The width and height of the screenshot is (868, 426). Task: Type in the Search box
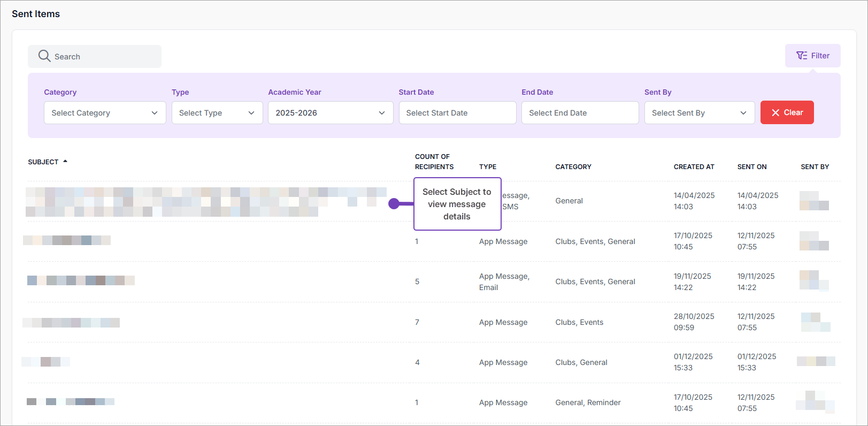[x=102, y=57]
